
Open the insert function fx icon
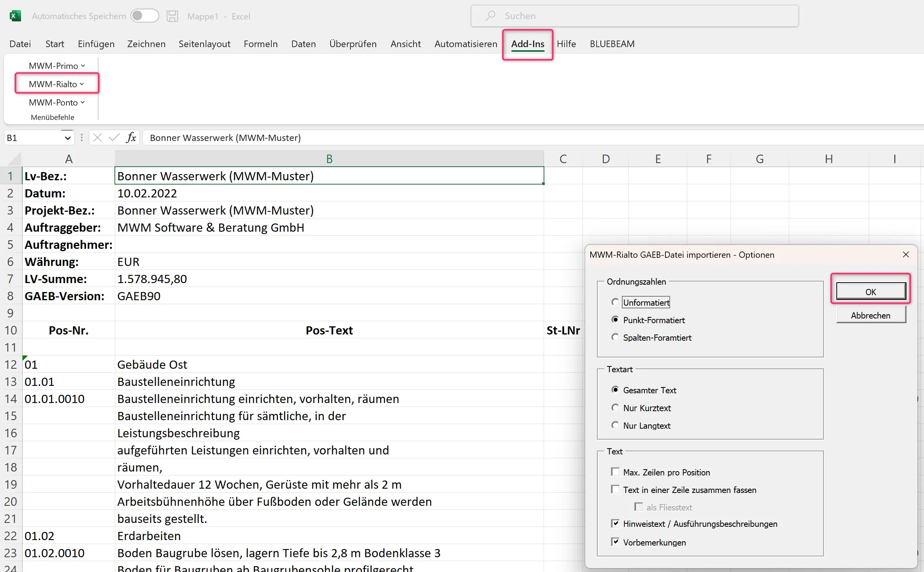coord(131,137)
